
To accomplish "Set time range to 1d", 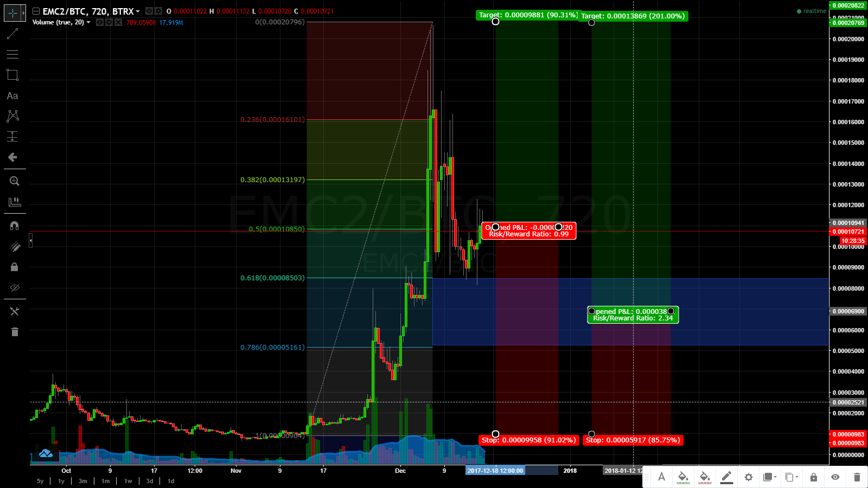I will click(171, 481).
